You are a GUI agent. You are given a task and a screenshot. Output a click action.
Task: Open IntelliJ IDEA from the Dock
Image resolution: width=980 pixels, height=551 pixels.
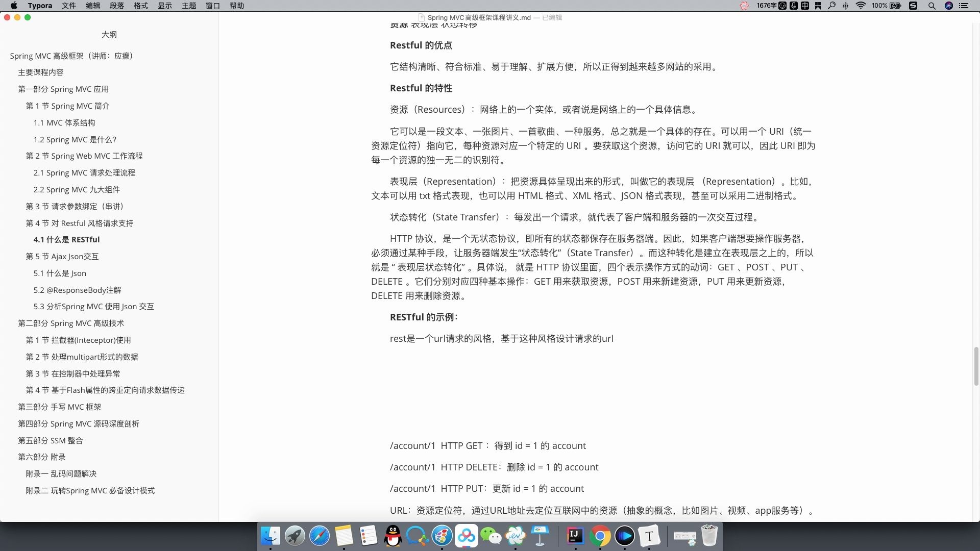(x=575, y=536)
